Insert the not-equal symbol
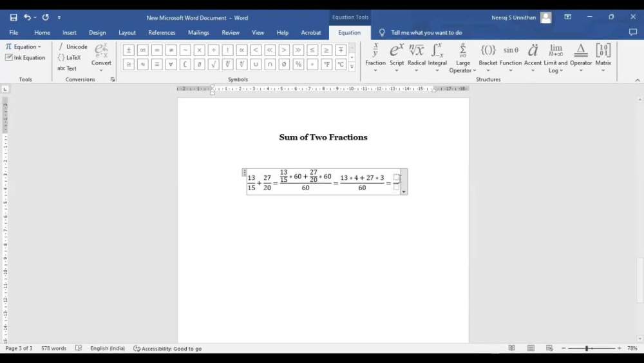The width and height of the screenshot is (644, 363). click(x=171, y=50)
